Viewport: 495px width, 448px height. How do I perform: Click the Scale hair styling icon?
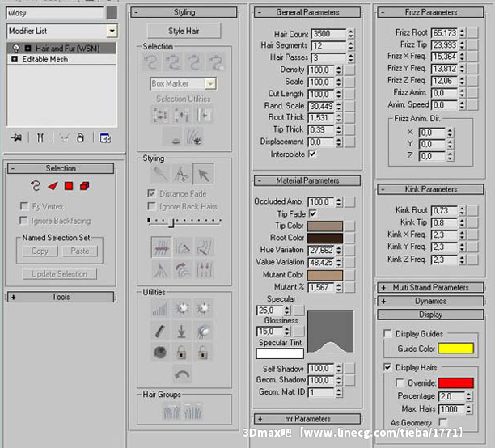coord(204,269)
